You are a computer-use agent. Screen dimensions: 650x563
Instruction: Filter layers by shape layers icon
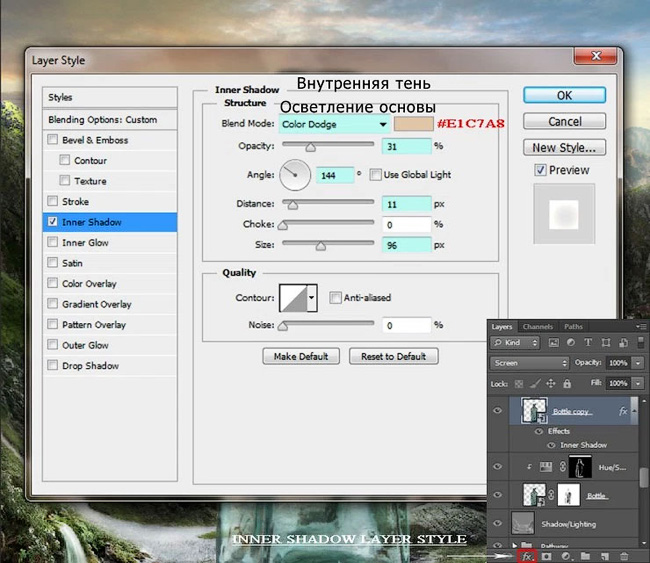pyautogui.click(x=606, y=342)
